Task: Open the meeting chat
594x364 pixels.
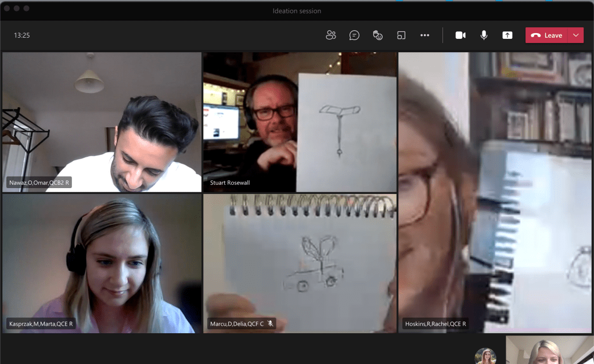Action: 354,35
